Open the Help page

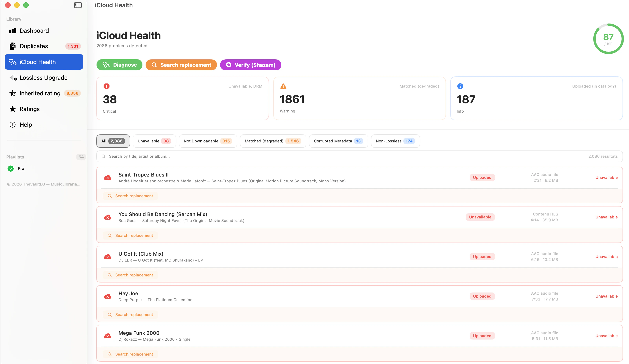26,125
